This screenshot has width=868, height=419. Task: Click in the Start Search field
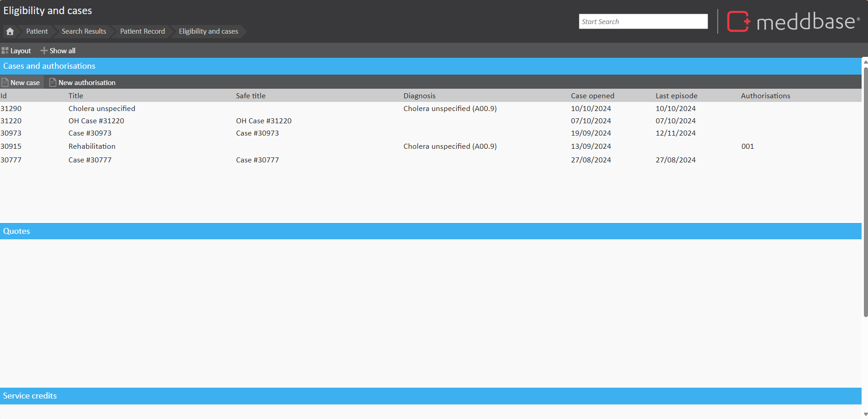tap(643, 21)
